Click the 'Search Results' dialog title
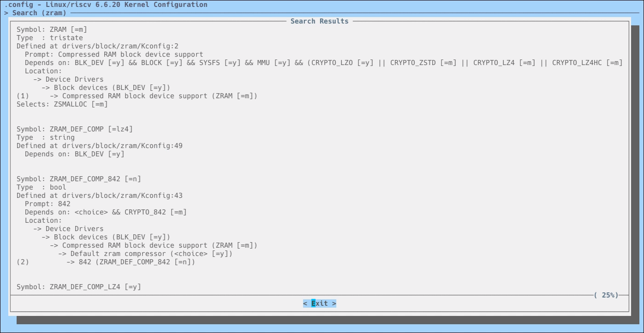644x333 pixels. (x=319, y=21)
